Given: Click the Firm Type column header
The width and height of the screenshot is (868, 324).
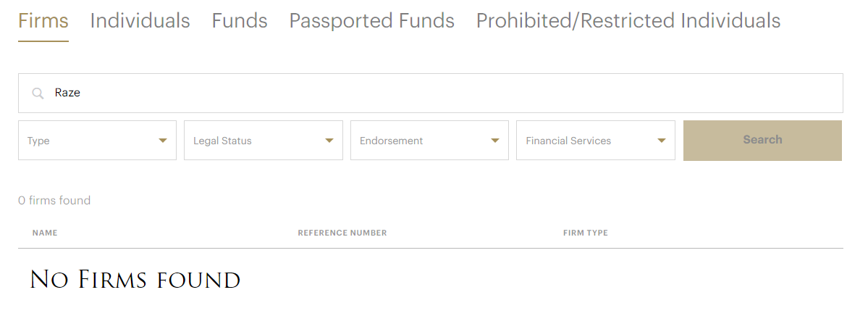Looking at the screenshot, I should (585, 233).
